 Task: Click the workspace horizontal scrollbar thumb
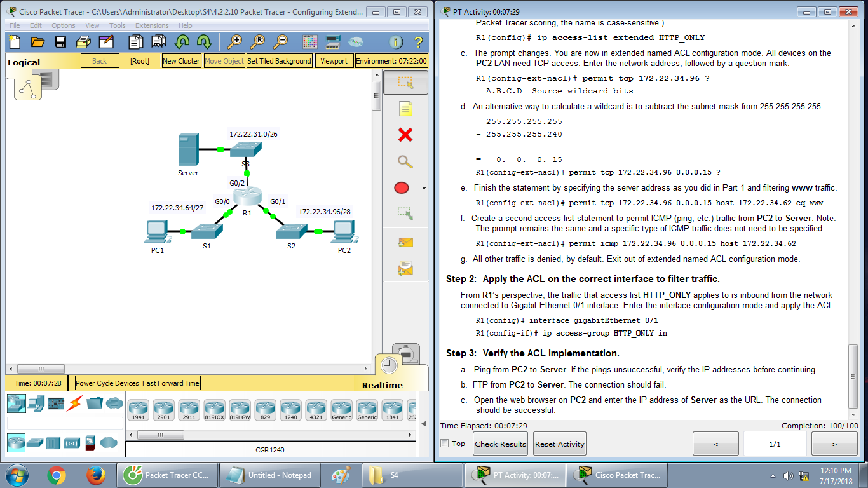click(41, 369)
